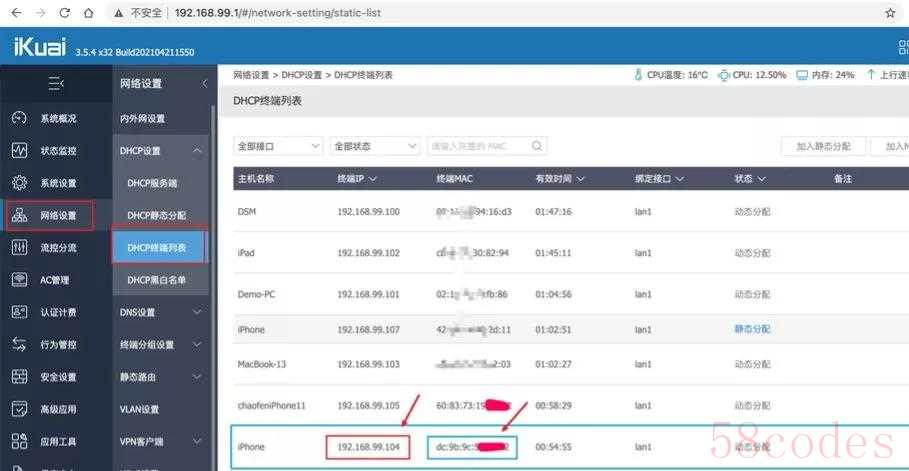Reload page with browser refresh icon
This screenshot has height=471, width=909.
point(65,12)
